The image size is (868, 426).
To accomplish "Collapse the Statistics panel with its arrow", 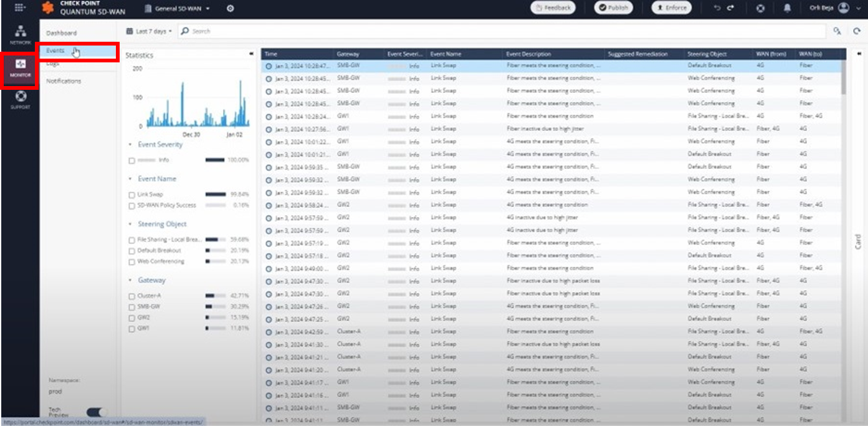I will click(250, 54).
